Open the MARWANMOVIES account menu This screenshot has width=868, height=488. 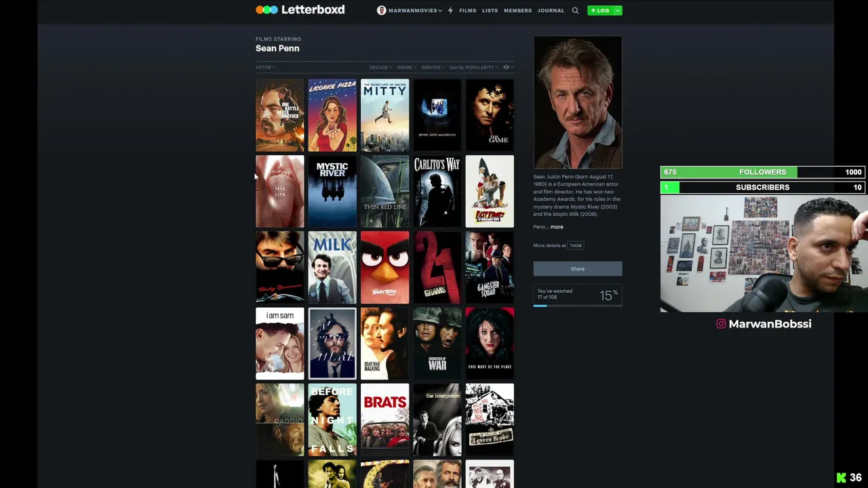tap(414, 10)
